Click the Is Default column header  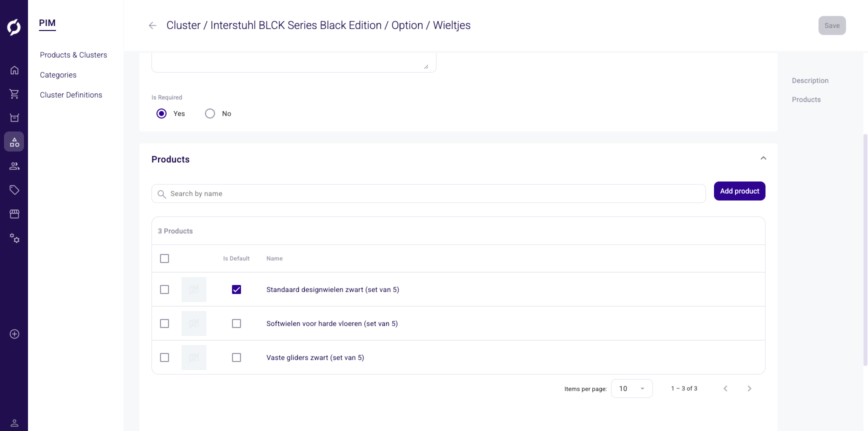236,258
